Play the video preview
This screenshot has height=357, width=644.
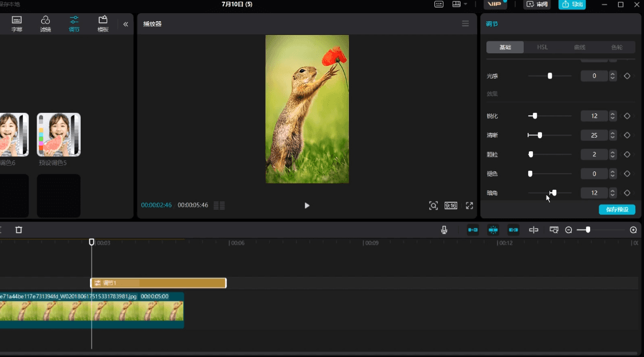[x=307, y=205]
